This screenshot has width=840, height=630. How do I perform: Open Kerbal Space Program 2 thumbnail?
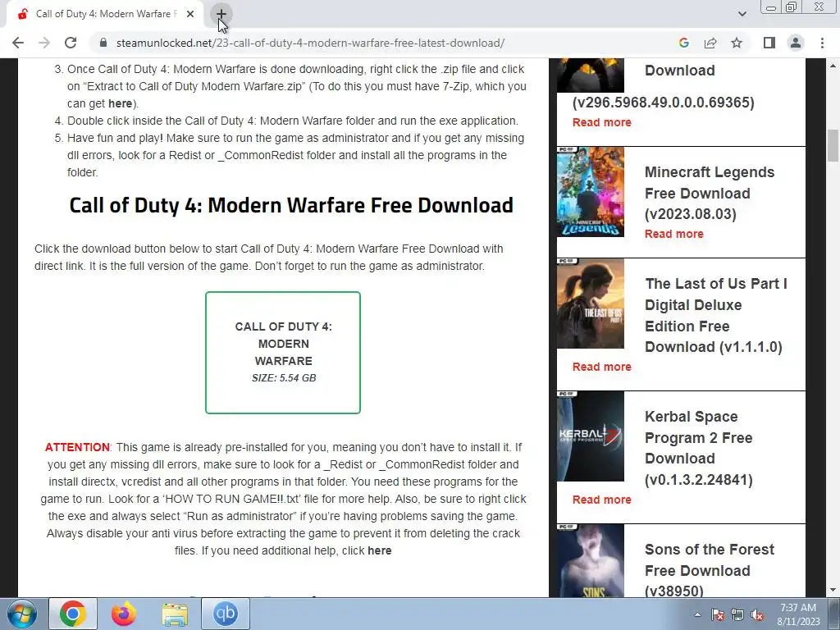[x=591, y=436]
